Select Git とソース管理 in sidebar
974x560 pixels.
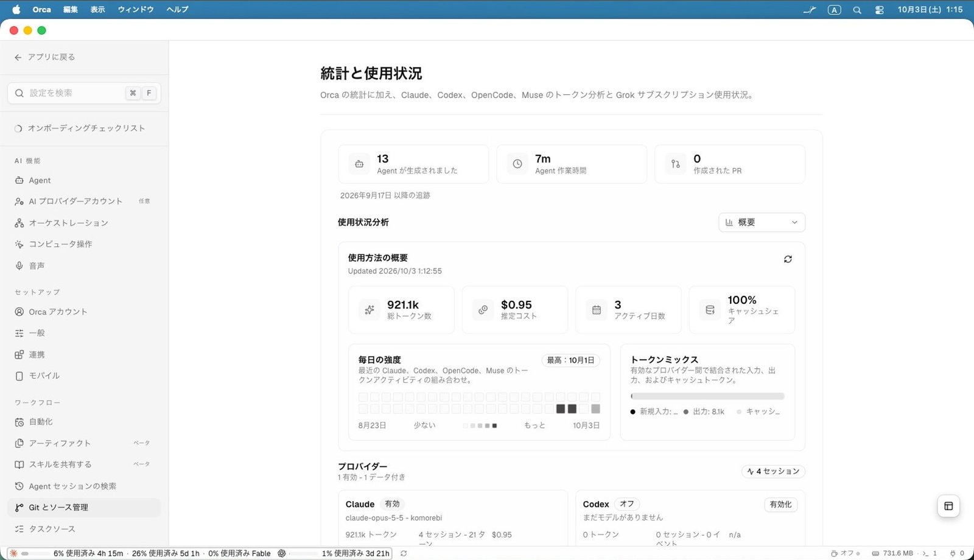[x=84, y=508]
